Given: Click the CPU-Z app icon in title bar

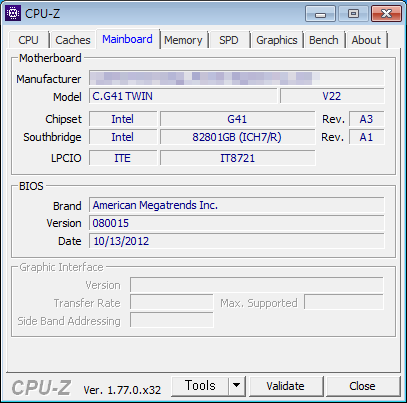Looking at the screenshot, I should [13, 13].
